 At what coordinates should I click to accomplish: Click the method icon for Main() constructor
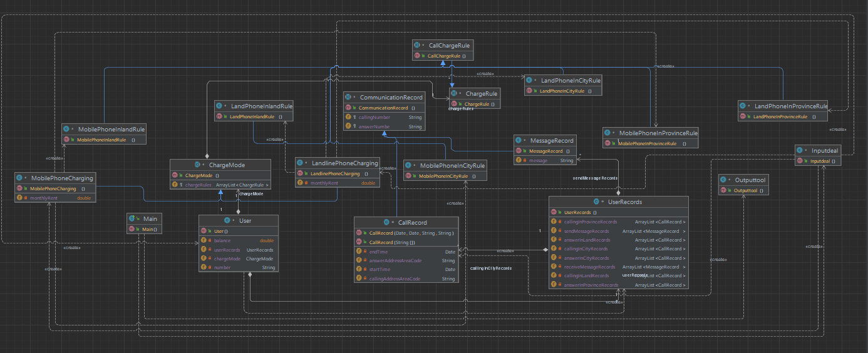pyautogui.click(x=131, y=230)
